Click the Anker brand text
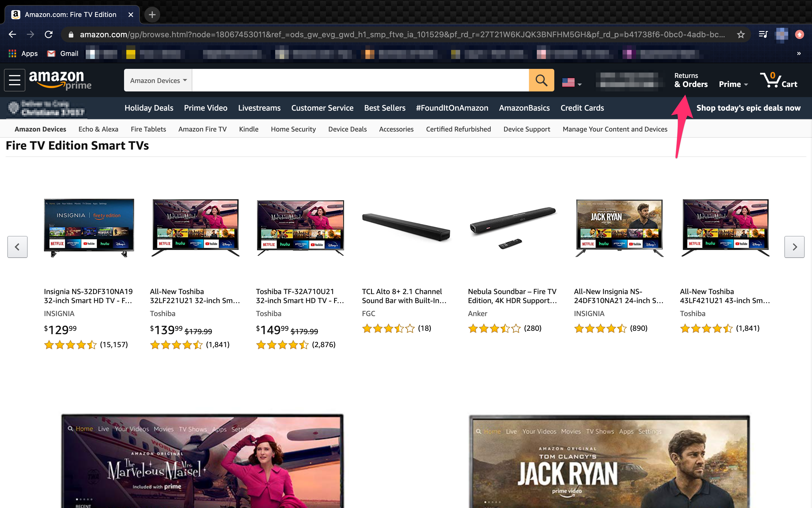The height and width of the screenshot is (508, 812). (x=477, y=314)
